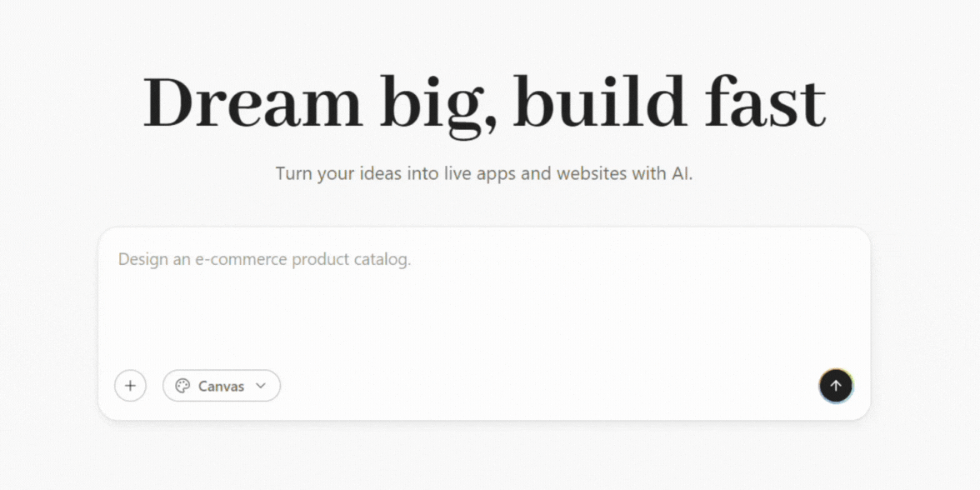Click the palette icon beside Canvas
Screen dimensions: 980x490
(182, 386)
